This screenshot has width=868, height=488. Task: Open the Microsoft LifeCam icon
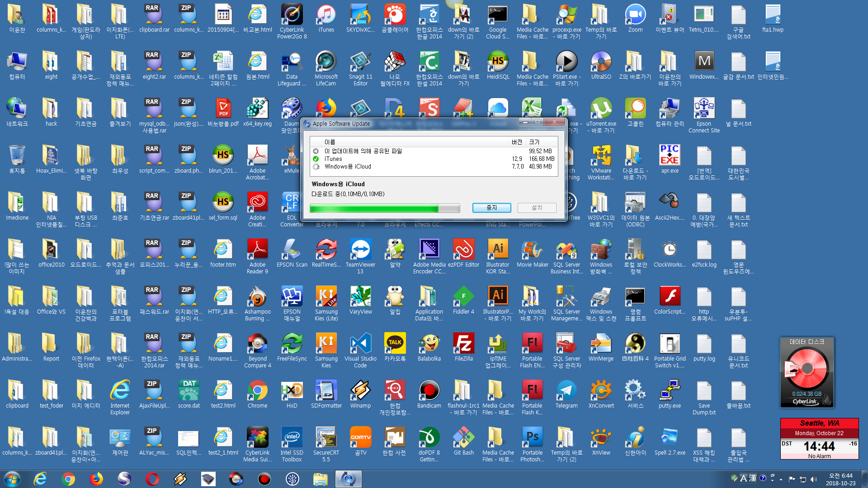326,68
